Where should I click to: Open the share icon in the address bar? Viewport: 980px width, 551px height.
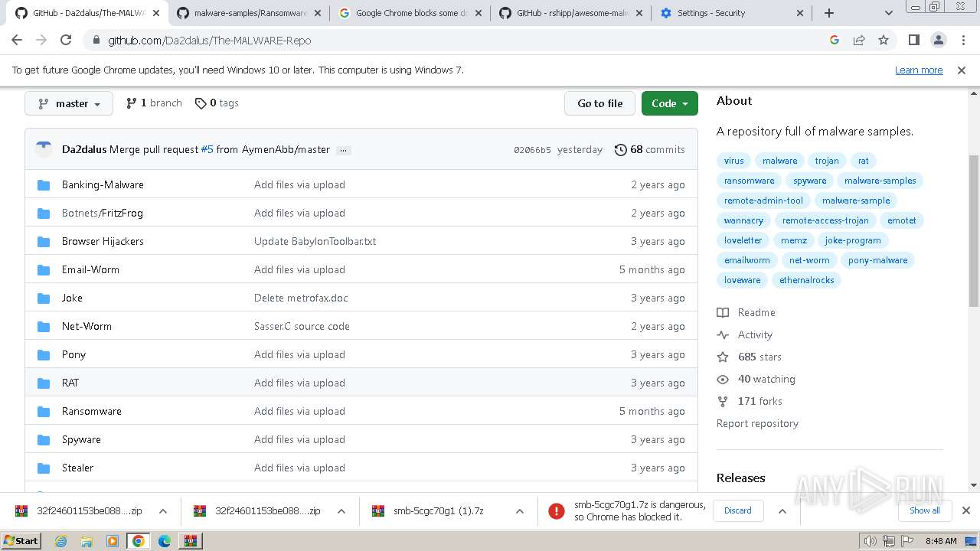tap(859, 41)
